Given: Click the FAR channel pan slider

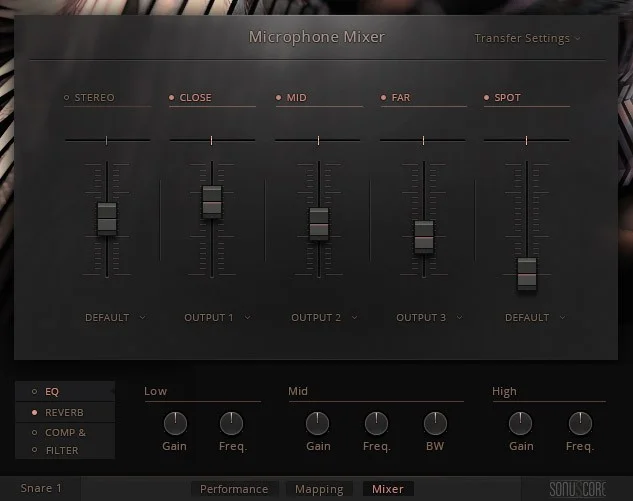Looking at the screenshot, I should (x=423, y=140).
